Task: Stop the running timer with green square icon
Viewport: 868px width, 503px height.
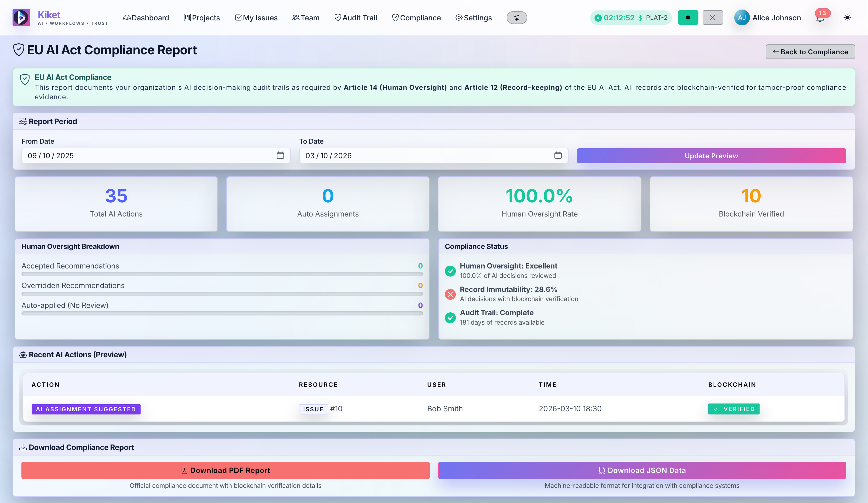Action: click(688, 17)
